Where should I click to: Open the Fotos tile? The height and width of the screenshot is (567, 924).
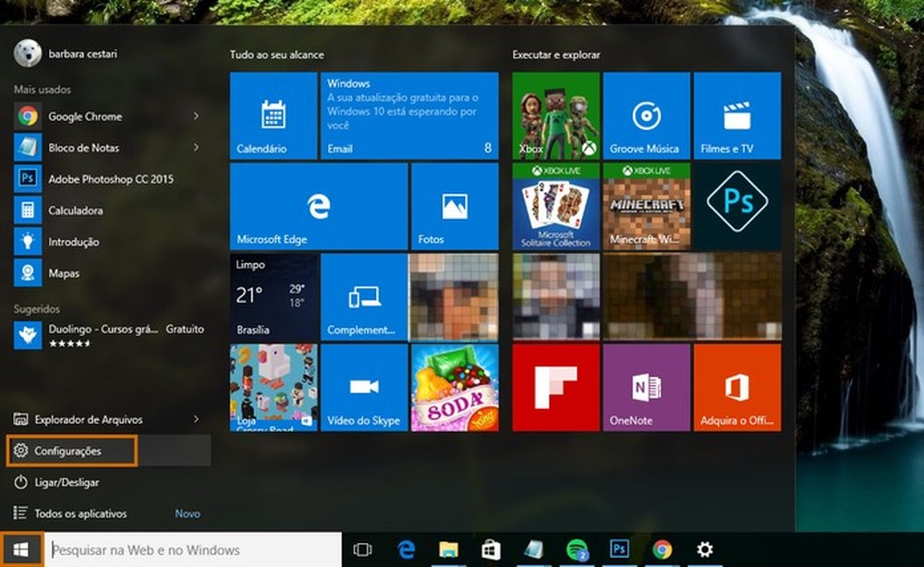[x=455, y=205]
